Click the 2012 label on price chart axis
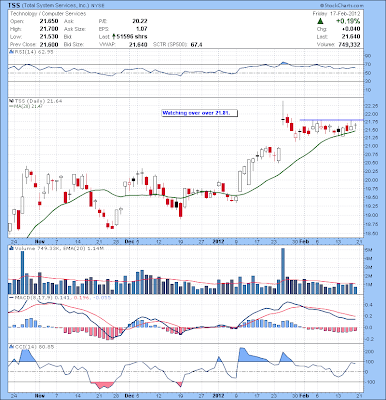 point(218,241)
